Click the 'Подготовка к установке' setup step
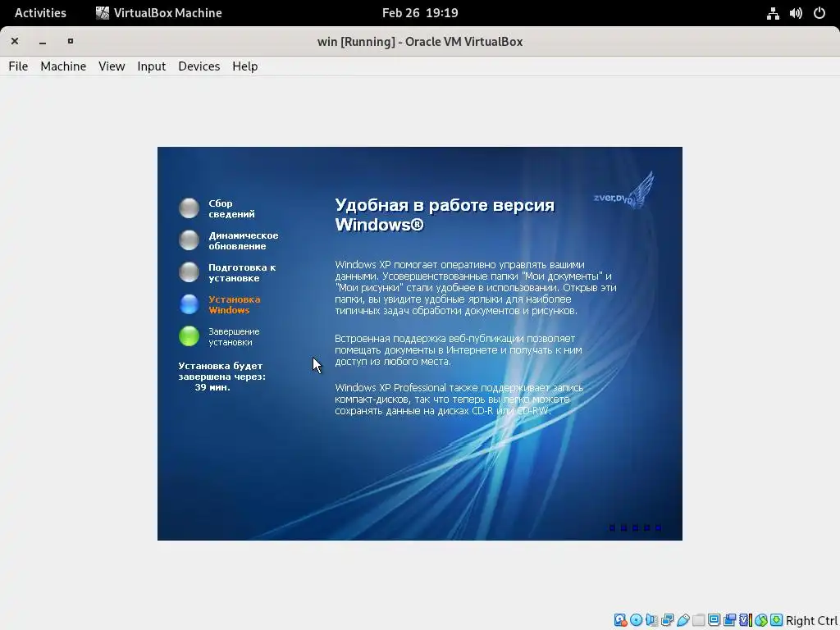Screen dimensions: 840x630 [242, 272]
